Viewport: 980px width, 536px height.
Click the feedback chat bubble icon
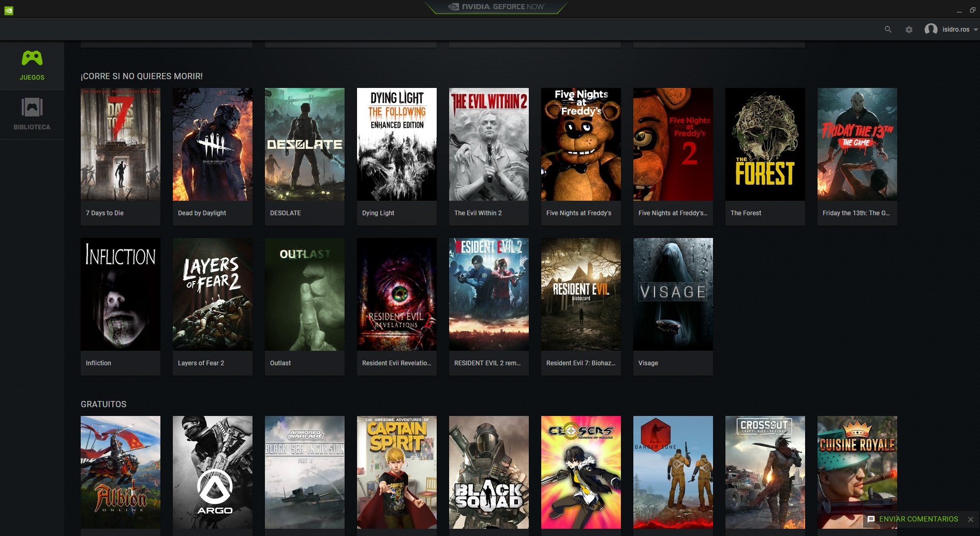[x=871, y=519]
